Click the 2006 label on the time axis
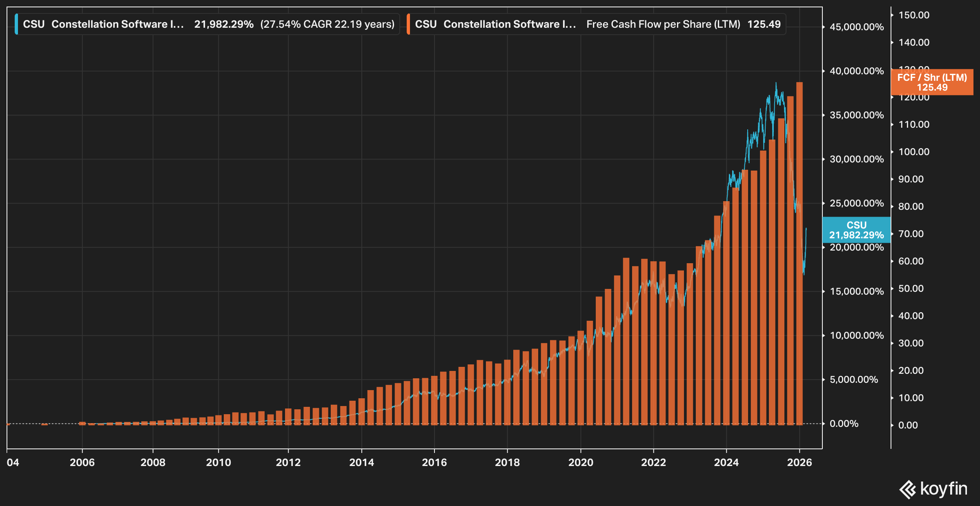Screen dimensions: 980x506 coord(82,462)
